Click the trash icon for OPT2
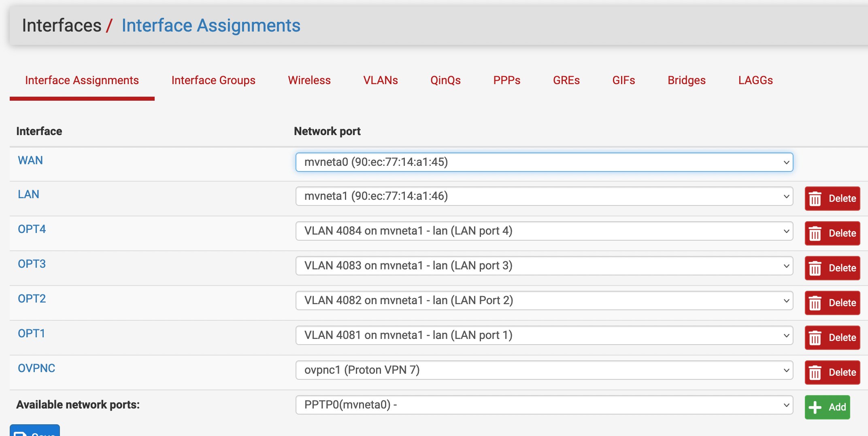This screenshot has width=868, height=436. click(815, 303)
